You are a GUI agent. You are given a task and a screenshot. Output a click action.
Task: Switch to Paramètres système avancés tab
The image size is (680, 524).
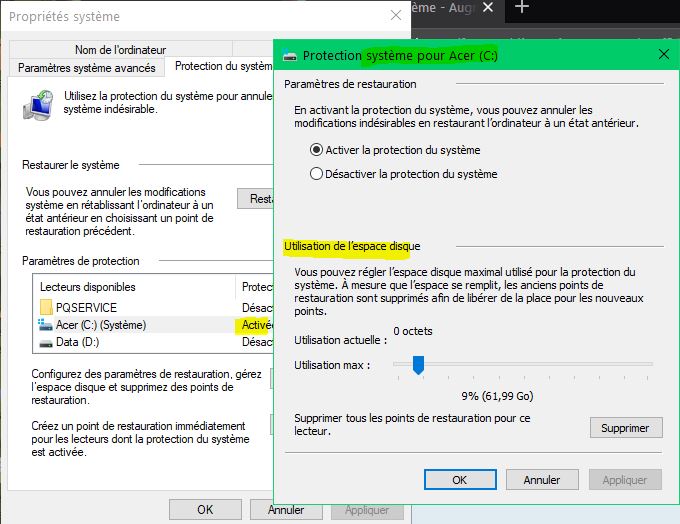click(x=87, y=68)
